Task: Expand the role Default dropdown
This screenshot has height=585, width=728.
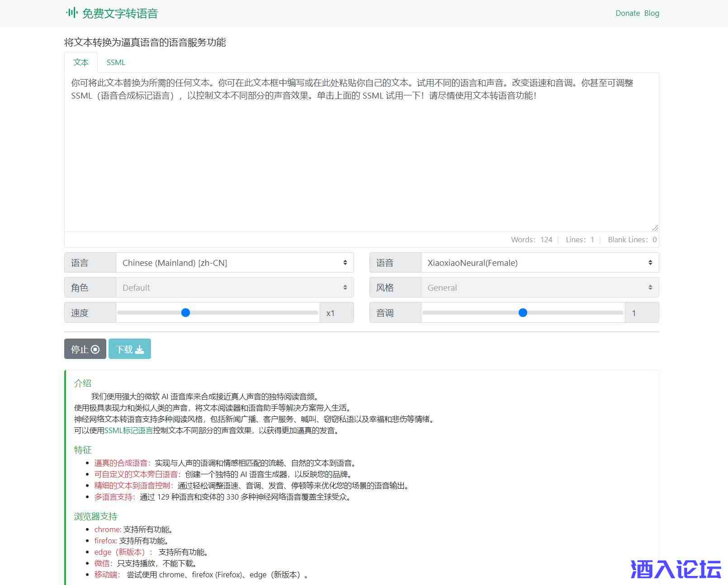Action: click(x=234, y=288)
